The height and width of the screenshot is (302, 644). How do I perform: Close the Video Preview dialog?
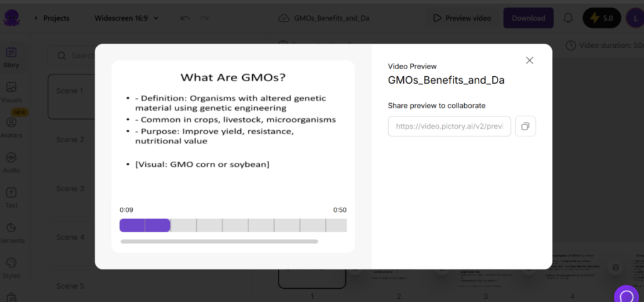pos(530,60)
